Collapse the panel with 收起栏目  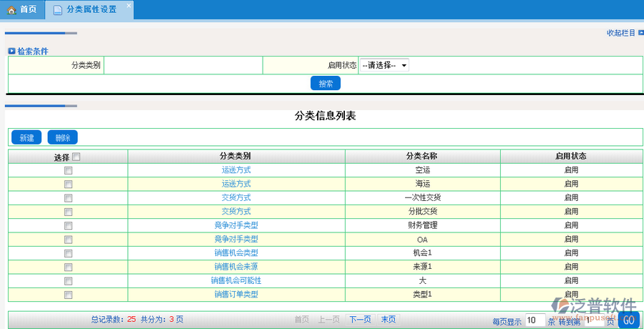(620, 33)
